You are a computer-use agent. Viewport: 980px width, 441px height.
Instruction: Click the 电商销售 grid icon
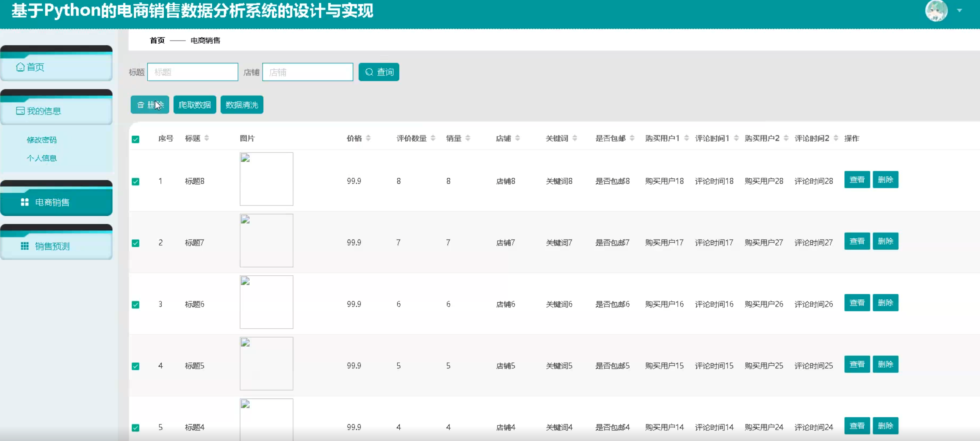click(24, 202)
